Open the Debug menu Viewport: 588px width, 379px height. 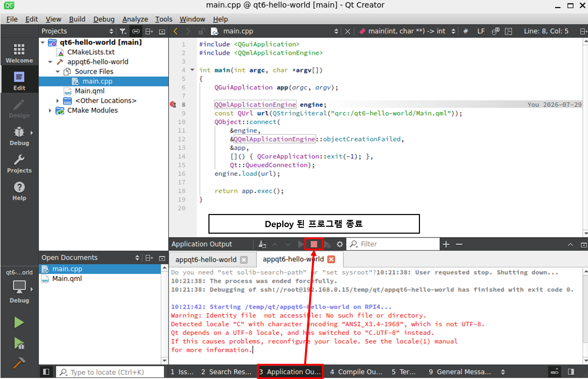pos(104,19)
